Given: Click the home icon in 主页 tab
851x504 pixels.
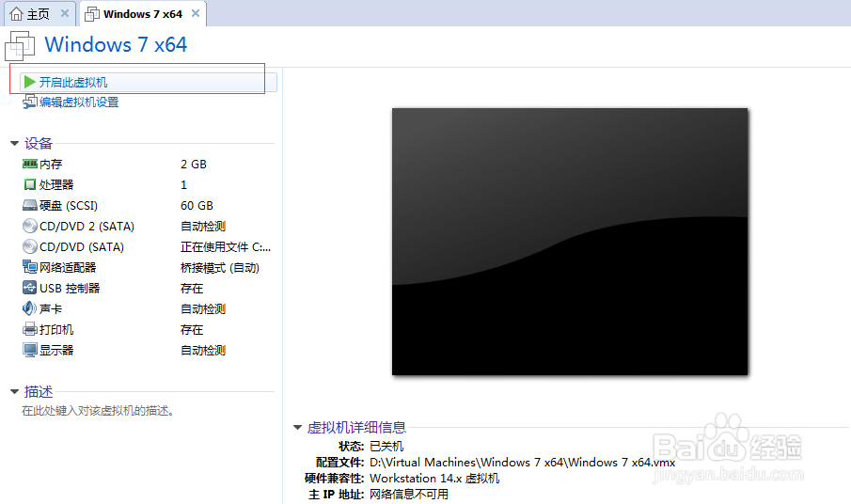Looking at the screenshot, I should (16, 13).
